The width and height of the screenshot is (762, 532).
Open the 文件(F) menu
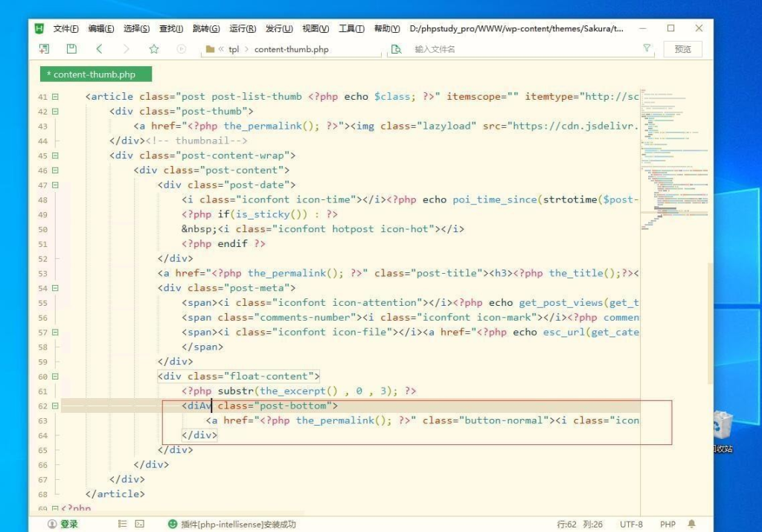point(65,28)
